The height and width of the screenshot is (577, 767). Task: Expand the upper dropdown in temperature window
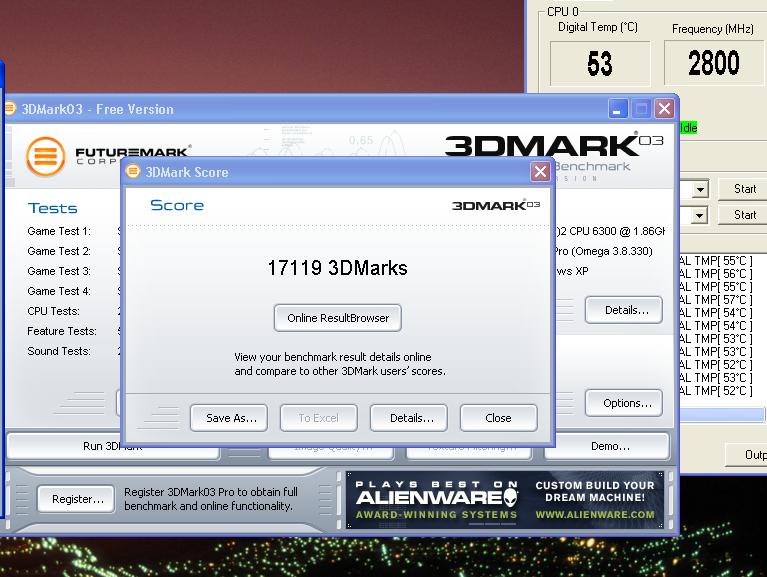(x=700, y=189)
